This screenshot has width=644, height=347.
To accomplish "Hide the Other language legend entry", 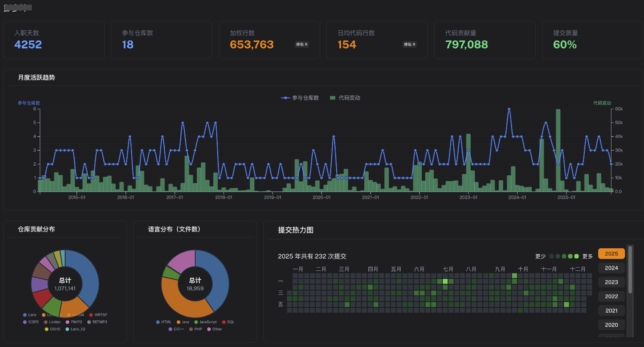I will click(209, 329).
